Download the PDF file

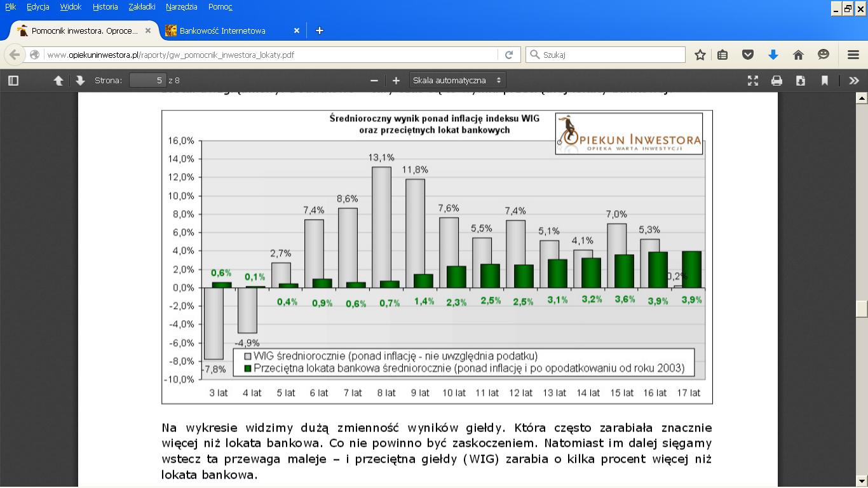click(x=801, y=81)
